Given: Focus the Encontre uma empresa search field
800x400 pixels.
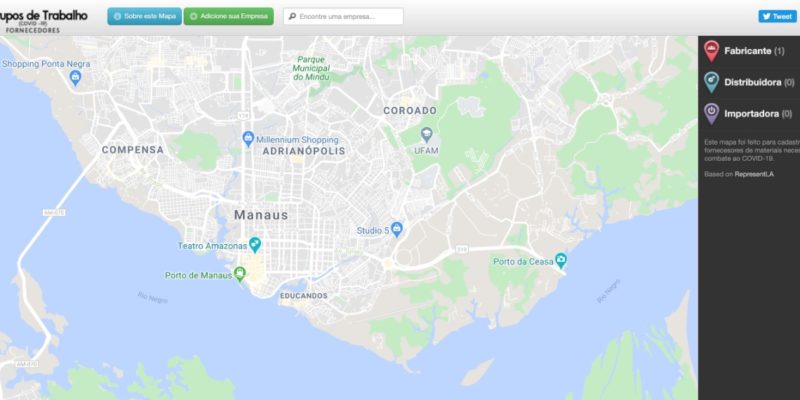Looking at the screenshot, I should click(343, 16).
